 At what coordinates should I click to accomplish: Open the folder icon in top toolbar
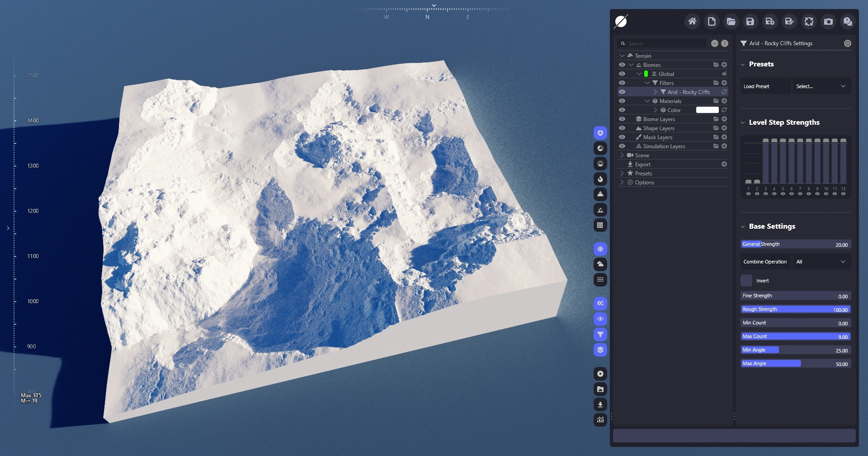coord(731,21)
